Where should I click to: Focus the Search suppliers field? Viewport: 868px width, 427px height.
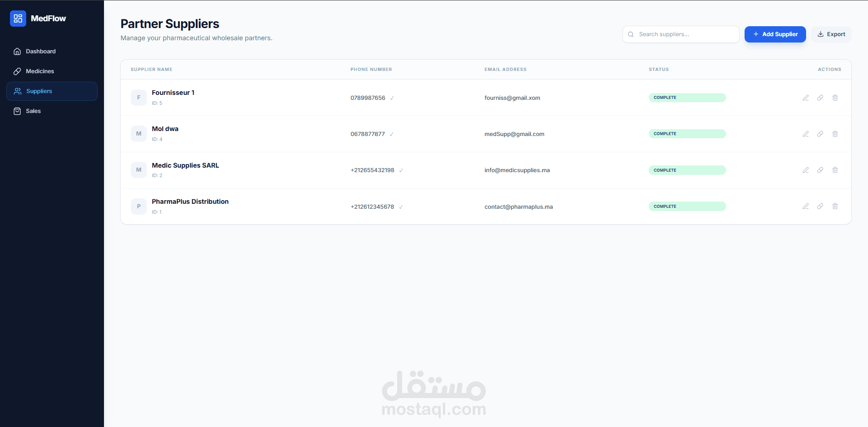click(681, 34)
